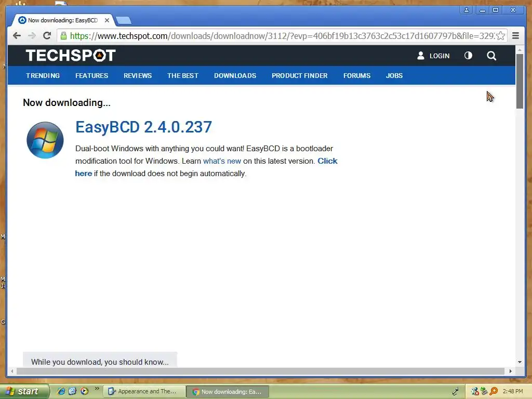The height and width of the screenshot is (399, 532).
Task: Open the Chrome user profile button
Action: 467,10
